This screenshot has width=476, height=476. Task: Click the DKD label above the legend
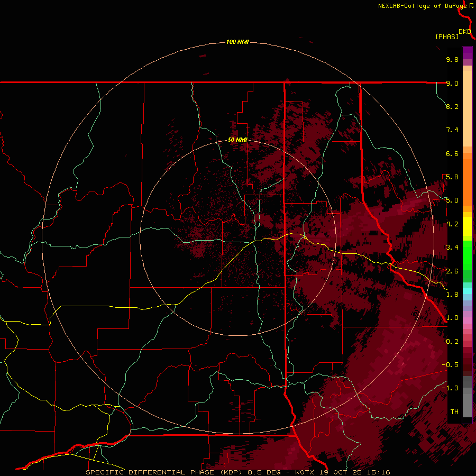pyautogui.click(x=465, y=31)
